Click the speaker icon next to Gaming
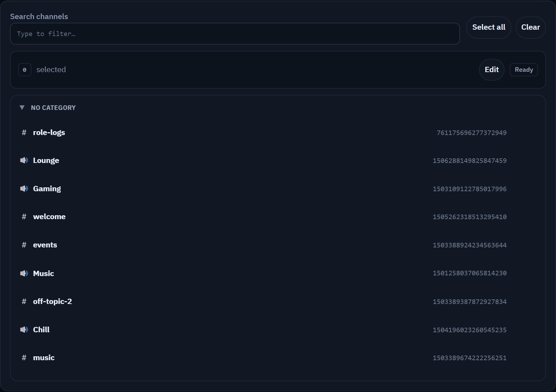Viewport: 556px width, 392px height. 24,189
